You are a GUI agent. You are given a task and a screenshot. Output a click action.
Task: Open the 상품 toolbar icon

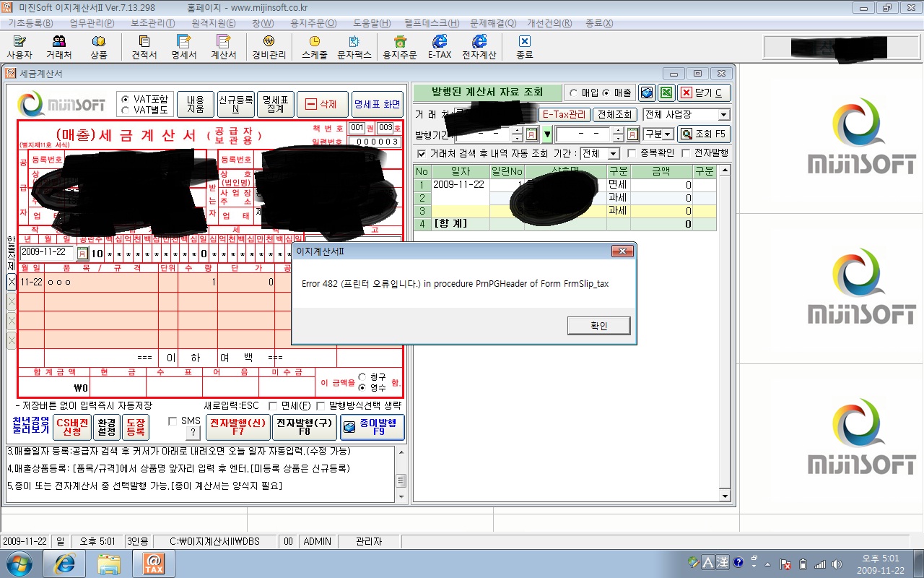coord(99,48)
